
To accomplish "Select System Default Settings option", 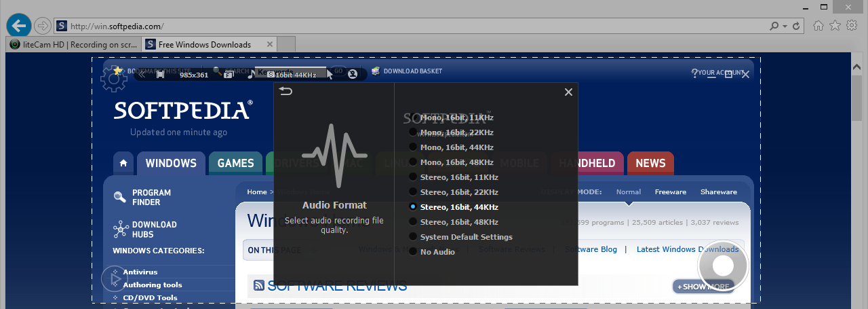I will [461, 237].
